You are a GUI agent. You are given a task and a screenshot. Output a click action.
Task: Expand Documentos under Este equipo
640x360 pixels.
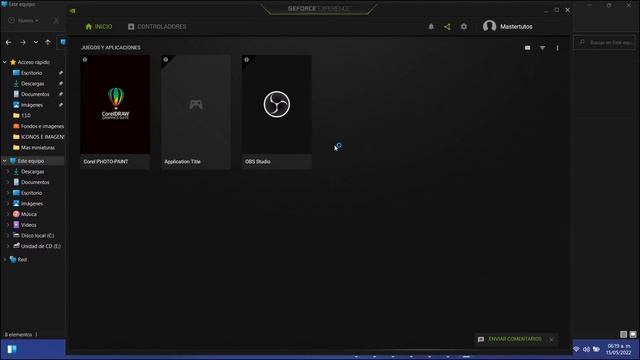tap(8, 182)
